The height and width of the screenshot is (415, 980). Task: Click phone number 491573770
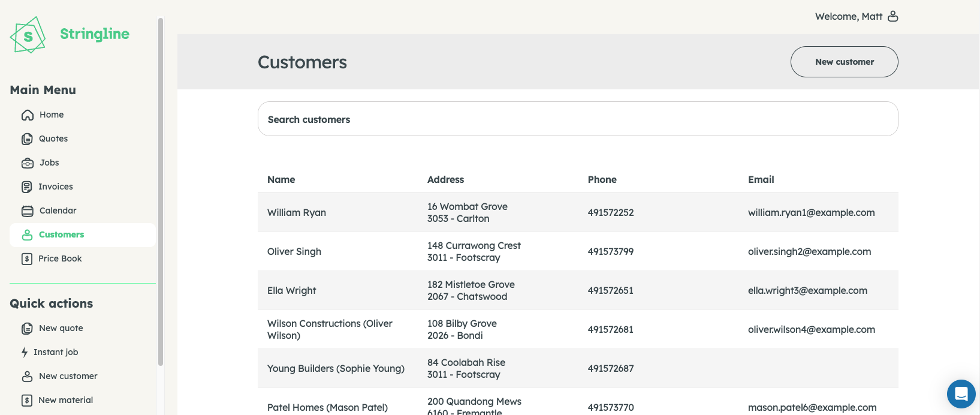pyautogui.click(x=611, y=407)
